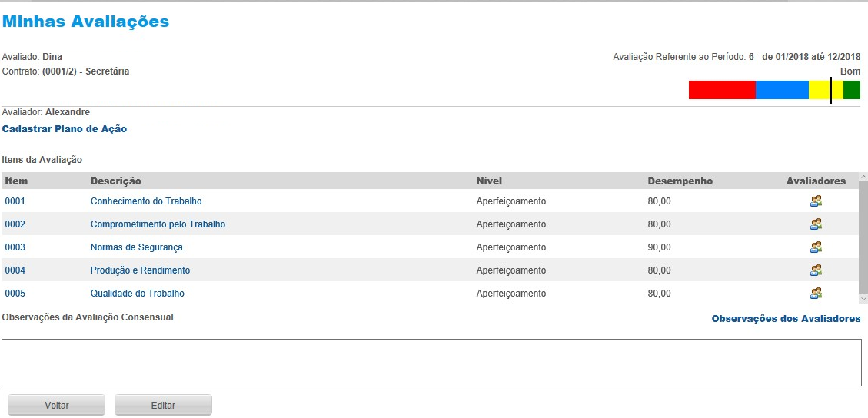Click the blue segment of rating bar
The height and width of the screenshot is (418, 868).
782,90
